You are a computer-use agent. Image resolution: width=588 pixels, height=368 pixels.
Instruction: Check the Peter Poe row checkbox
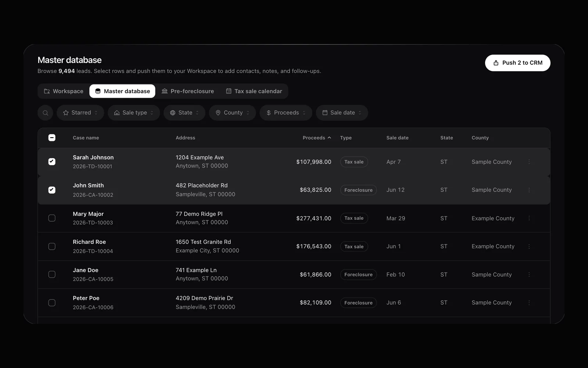point(52,303)
